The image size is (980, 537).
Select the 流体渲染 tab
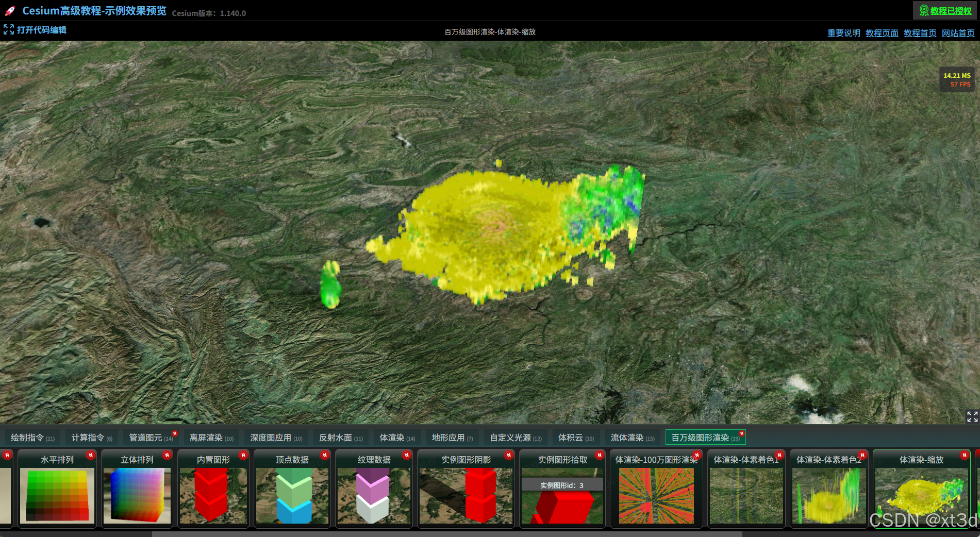(633, 438)
